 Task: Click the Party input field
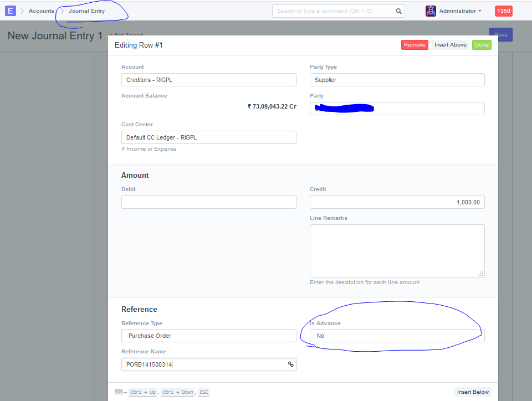[x=397, y=109]
